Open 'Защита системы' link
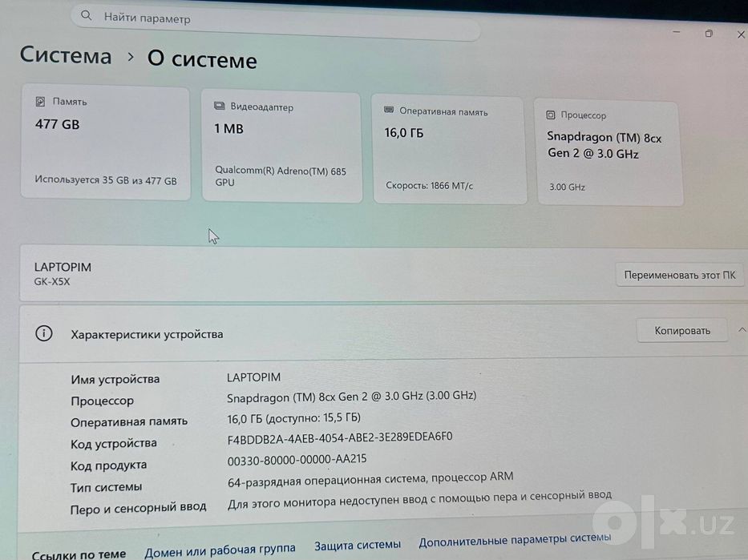 tap(358, 545)
